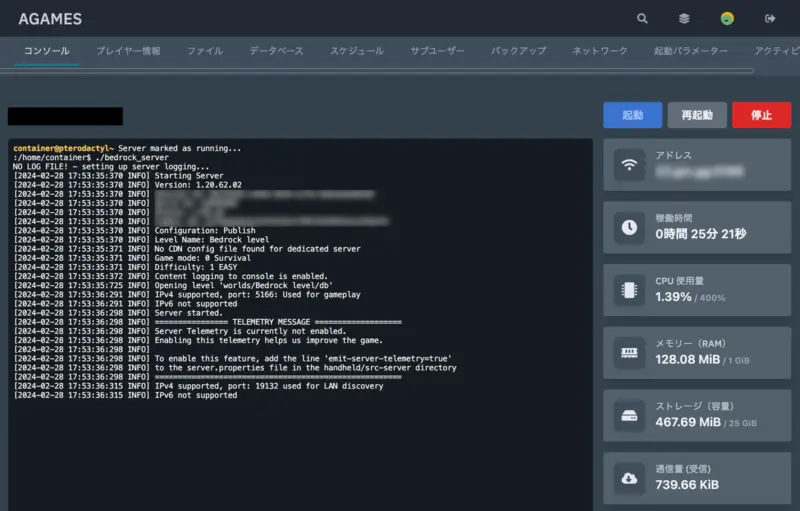This screenshot has width=800, height=511.
Task: Click the logout icon in header
Action: pos(770,18)
